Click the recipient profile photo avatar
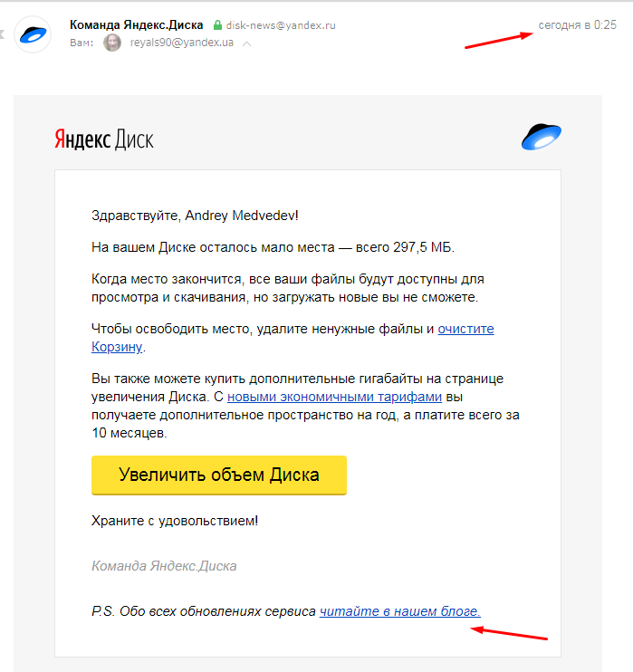The height and width of the screenshot is (672, 633). [112, 43]
